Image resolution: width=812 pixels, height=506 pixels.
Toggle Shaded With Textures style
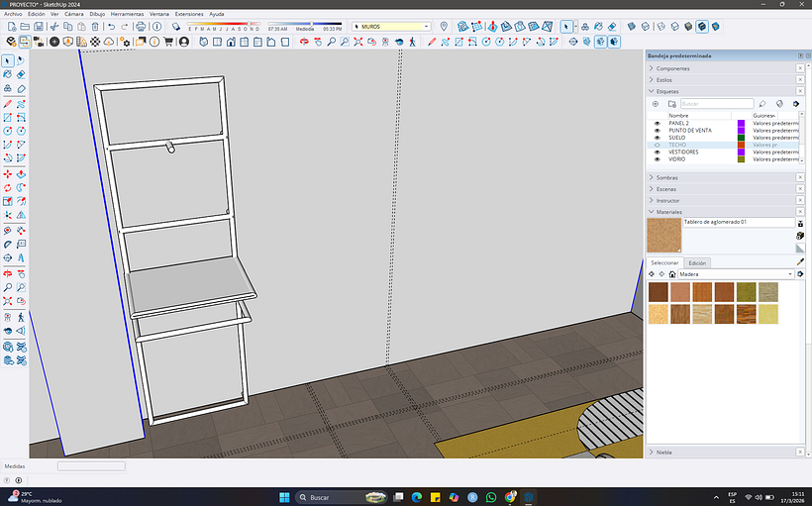tap(702, 27)
